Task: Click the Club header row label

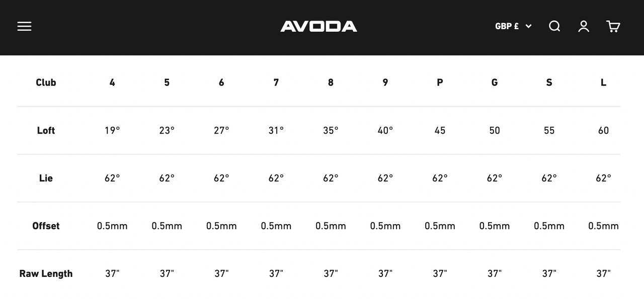Action: (46, 82)
